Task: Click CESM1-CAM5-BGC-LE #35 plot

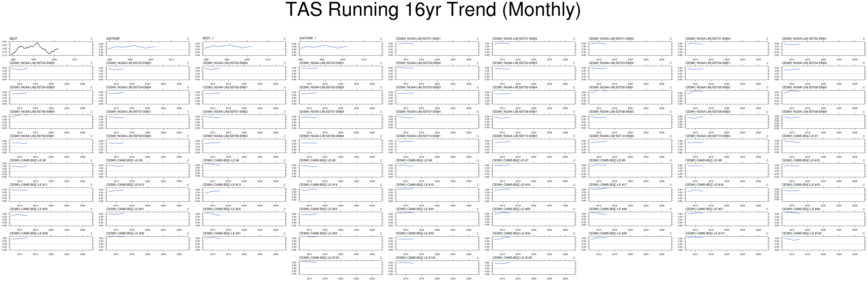Action: click(x=630, y=243)
